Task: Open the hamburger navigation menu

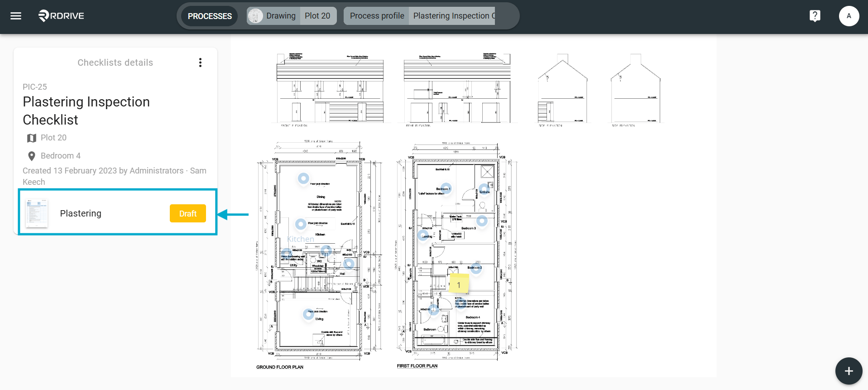Action: 16,16
